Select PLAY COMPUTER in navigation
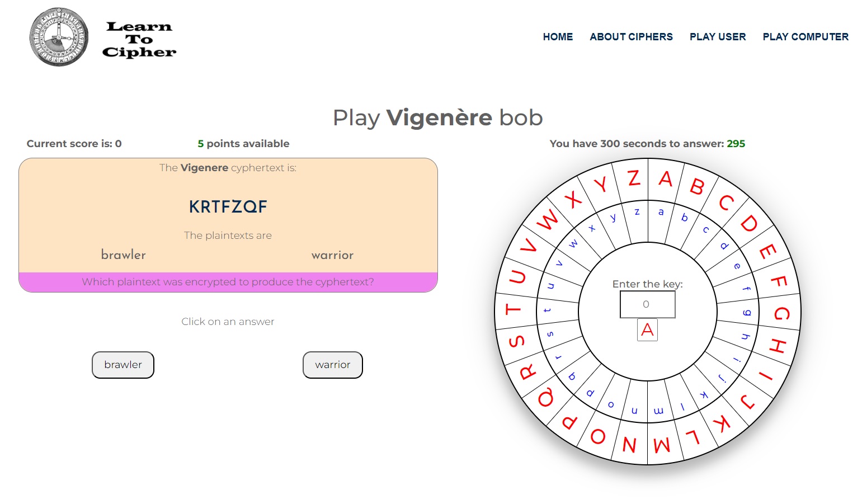The image size is (862, 504). pyautogui.click(x=806, y=37)
